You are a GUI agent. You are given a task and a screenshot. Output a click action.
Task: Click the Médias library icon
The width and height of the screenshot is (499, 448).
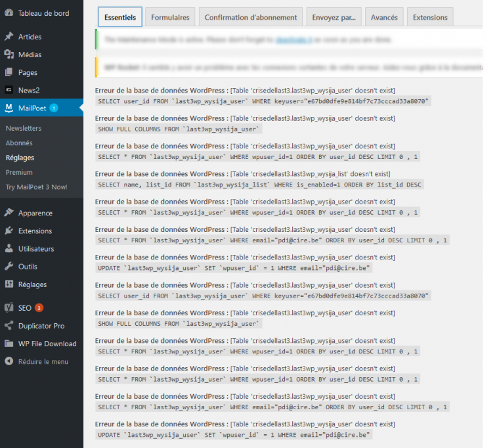9,54
